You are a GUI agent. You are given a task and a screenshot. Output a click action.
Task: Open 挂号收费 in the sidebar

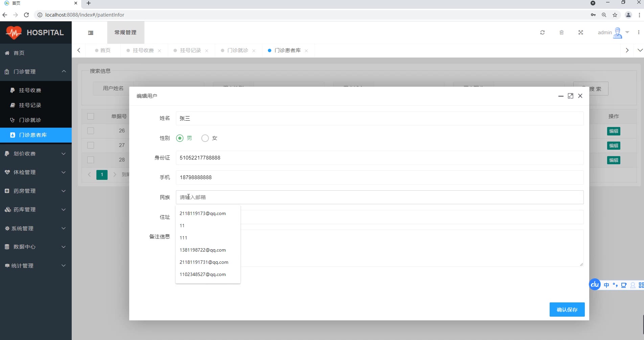point(36,90)
